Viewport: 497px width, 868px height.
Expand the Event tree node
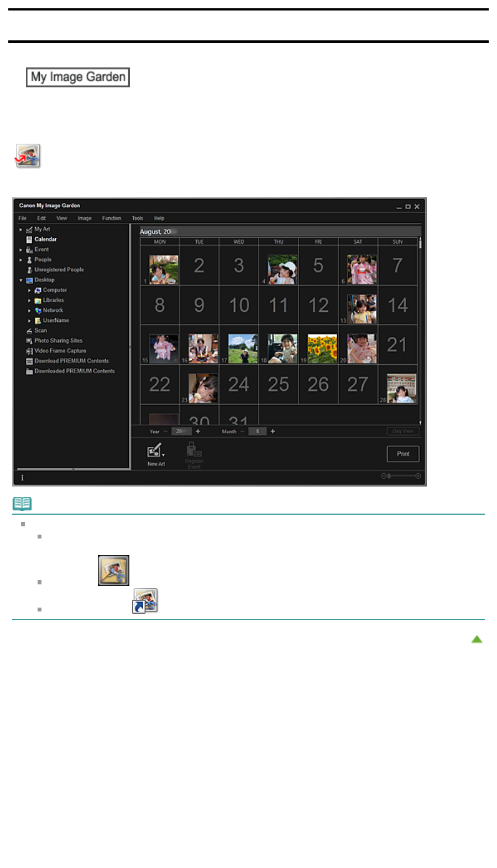click(x=21, y=250)
